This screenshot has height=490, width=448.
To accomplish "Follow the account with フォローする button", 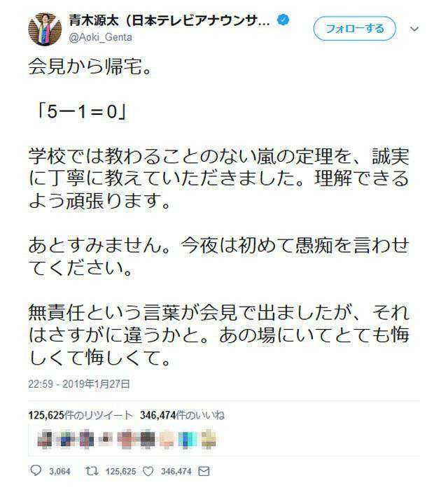I will pos(355,29).
